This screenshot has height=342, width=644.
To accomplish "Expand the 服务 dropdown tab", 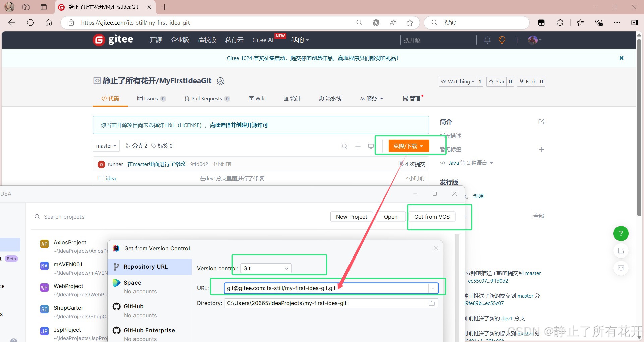I will (x=371, y=98).
